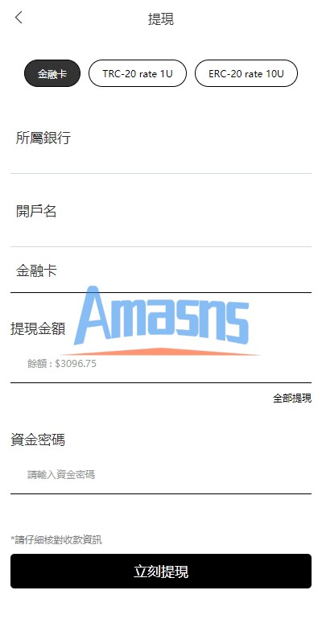322x644 pixels.
Task: Go back using the left arrow icon
Action: tap(19, 18)
